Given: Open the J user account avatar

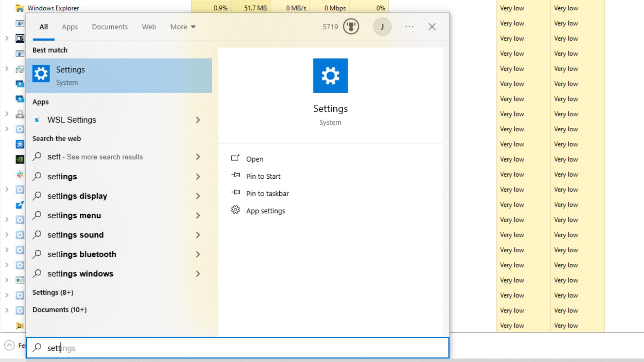Looking at the screenshot, I should pyautogui.click(x=382, y=26).
